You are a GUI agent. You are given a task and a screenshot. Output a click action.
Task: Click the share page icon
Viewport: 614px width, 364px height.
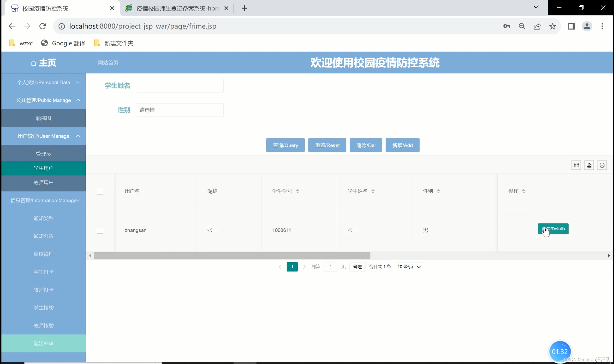tap(537, 26)
